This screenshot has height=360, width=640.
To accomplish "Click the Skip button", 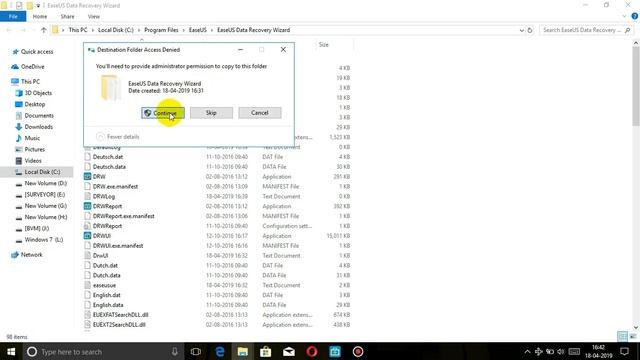I will 211,113.
